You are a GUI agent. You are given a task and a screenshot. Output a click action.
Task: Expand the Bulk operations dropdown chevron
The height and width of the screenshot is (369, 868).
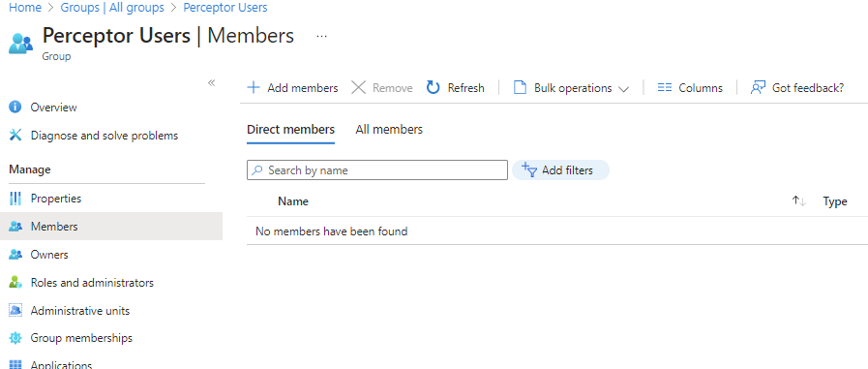623,89
